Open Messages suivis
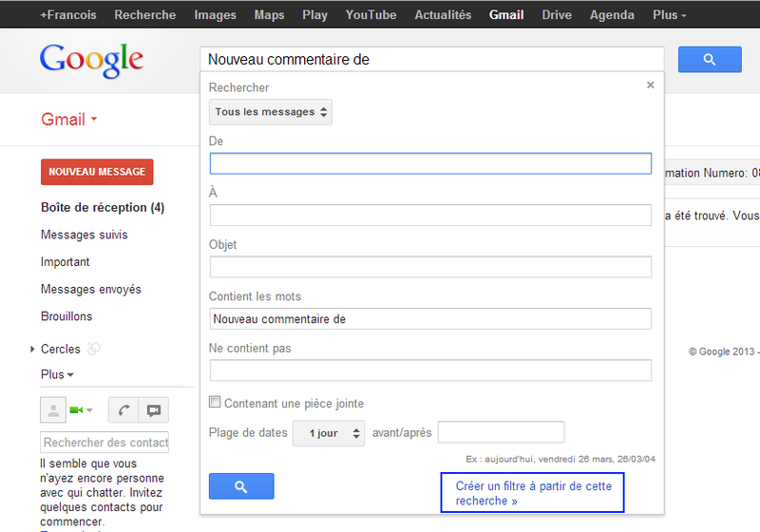Viewport: 760px width, 532px height. 85,235
